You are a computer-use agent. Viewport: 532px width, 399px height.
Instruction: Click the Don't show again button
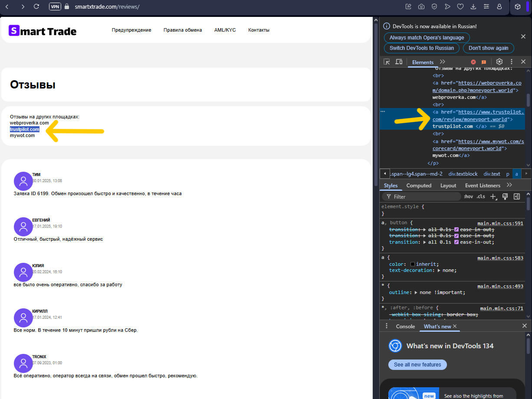(x=488, y=48)
